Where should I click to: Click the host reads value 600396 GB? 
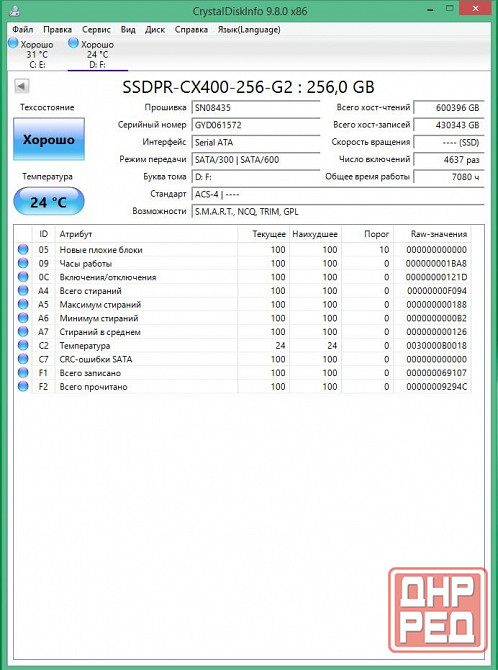pos(449,108)
